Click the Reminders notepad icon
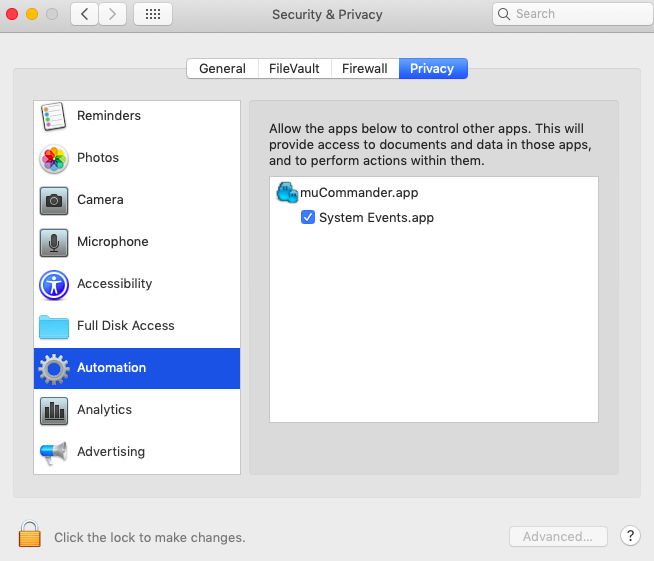This screenshot has width=654, height=561. coord(53,116)
